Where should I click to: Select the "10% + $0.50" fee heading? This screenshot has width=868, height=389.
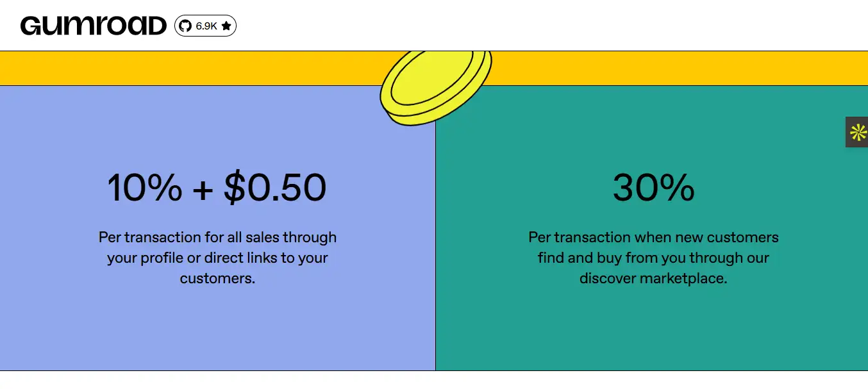217,188
